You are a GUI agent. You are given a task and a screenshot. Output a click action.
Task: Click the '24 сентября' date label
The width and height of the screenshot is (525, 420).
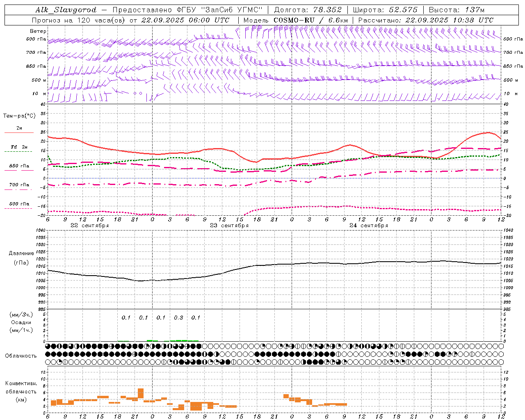click(369, 226)
